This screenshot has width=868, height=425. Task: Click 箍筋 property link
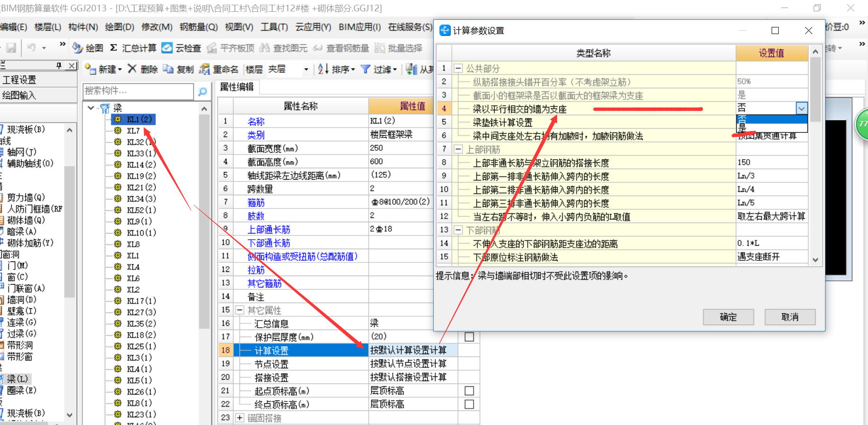256,203
